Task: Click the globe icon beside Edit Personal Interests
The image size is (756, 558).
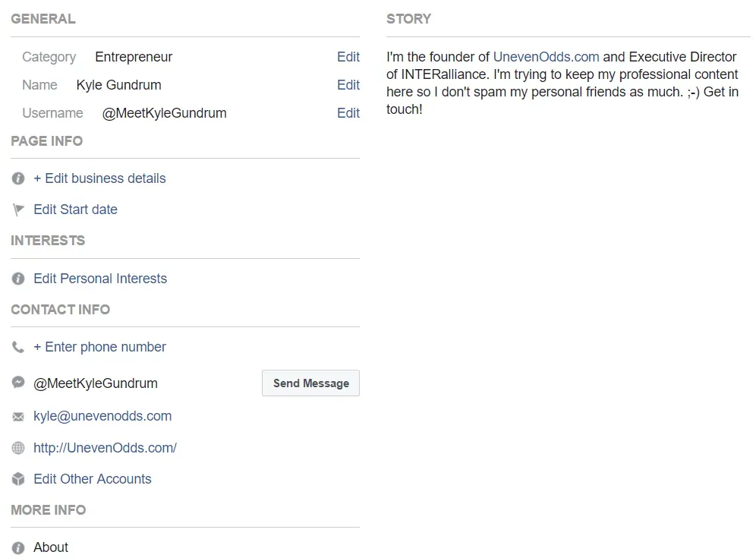Action: pos(17,279)
